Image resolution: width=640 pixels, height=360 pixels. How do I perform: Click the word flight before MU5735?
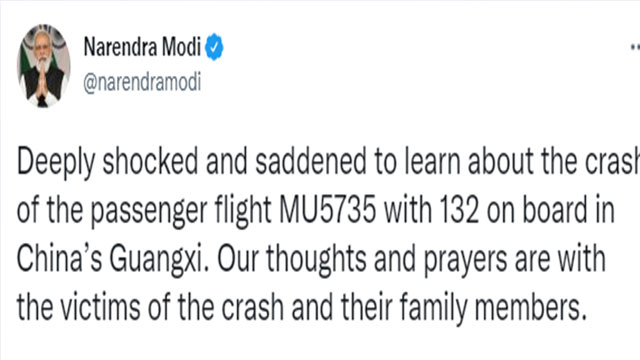coord(243,212)
